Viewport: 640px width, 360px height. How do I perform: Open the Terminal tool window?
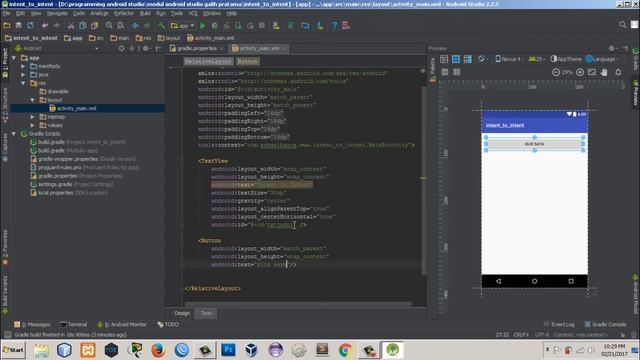pyautogui.click(x=73, y=324)
